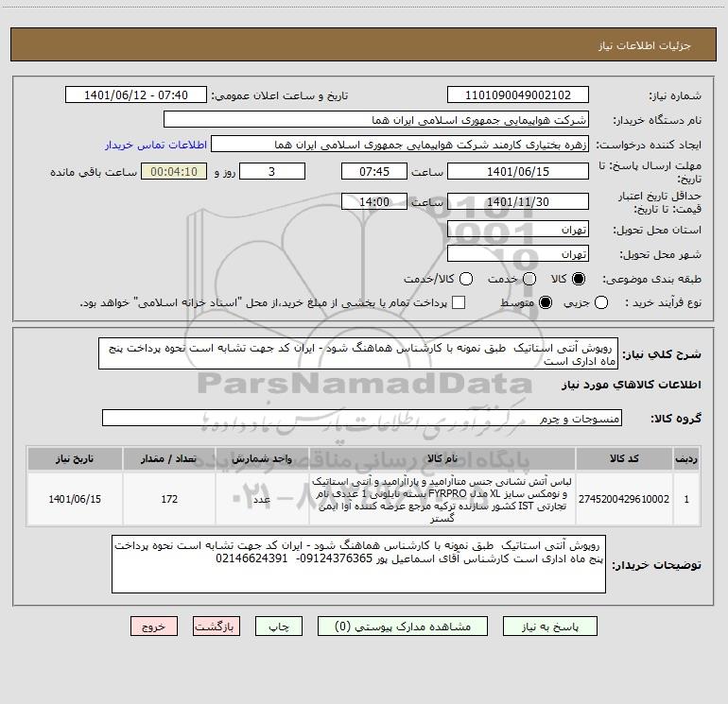Select the خدمت radio button
728x704 pixels.
(529, 279)
